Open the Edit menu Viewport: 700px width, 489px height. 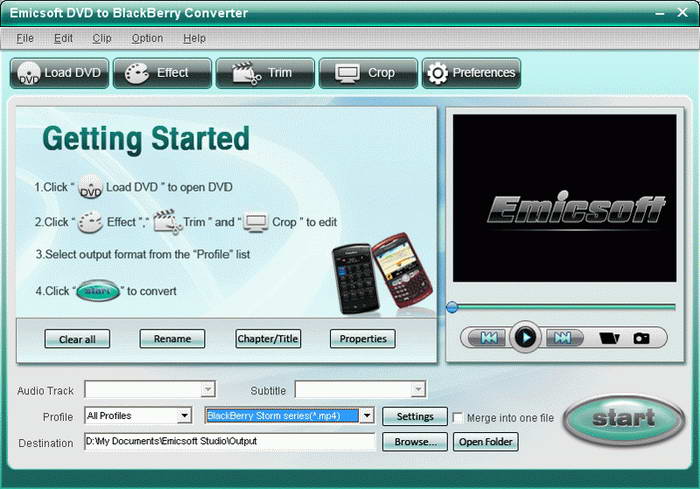coord(63,39)
